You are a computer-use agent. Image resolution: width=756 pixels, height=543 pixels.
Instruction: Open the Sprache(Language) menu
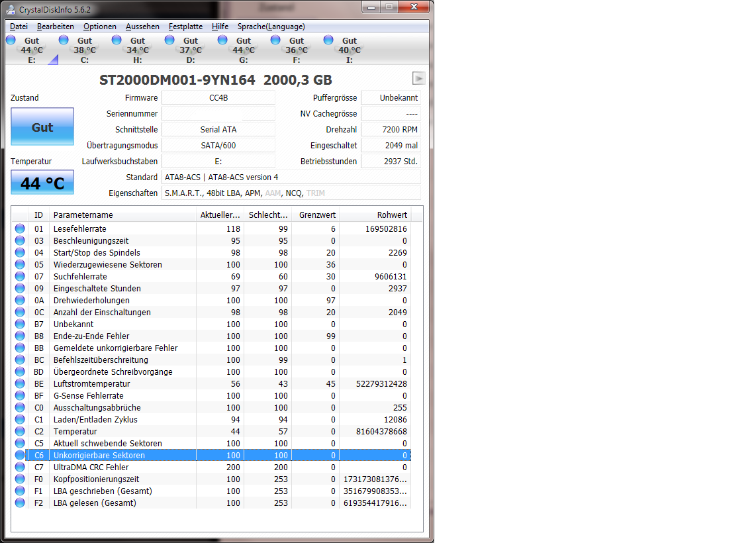pos(271,26)
